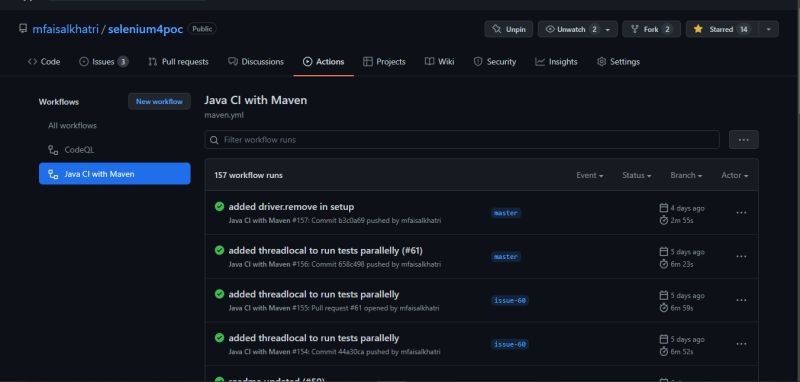Click the Fork count badge

[667, 30]
